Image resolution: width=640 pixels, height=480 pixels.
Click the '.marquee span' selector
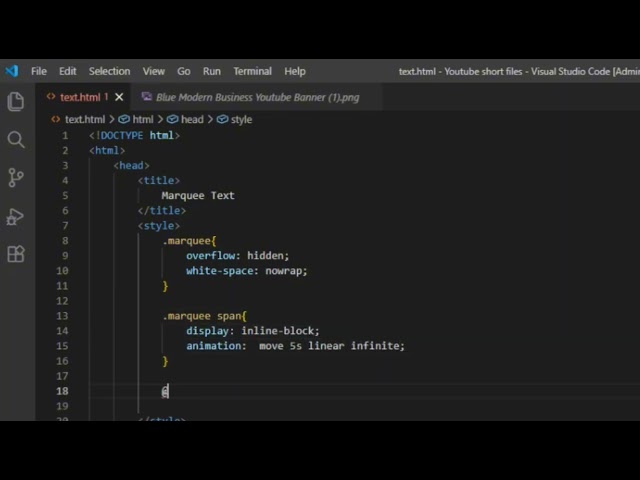point(202,316)
